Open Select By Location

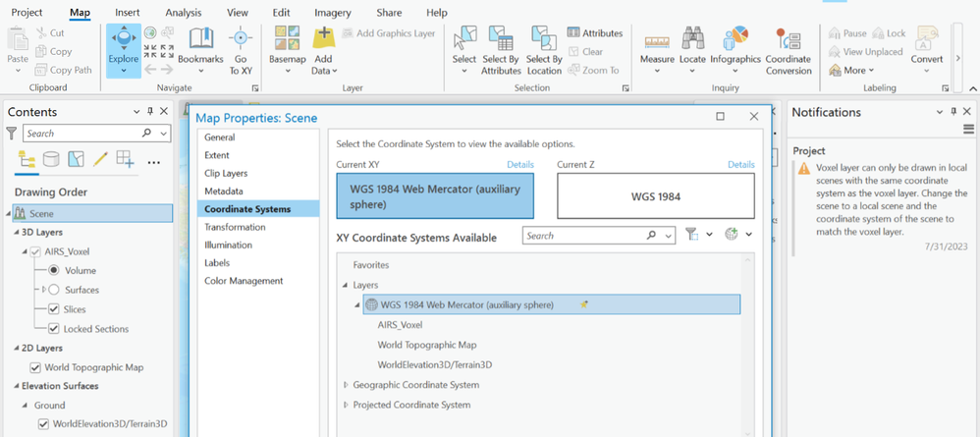pyautogui.click(x=544, y=51)
